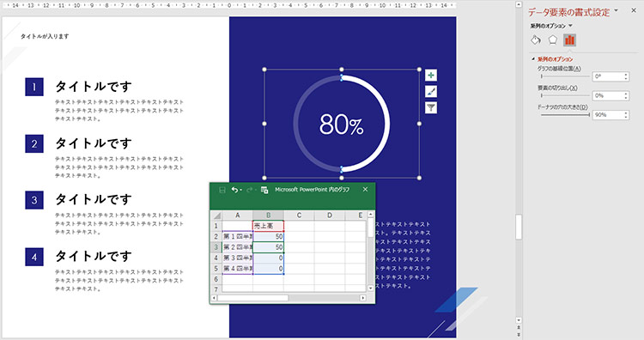Open the format pane title options arrow

coord(616,10)
